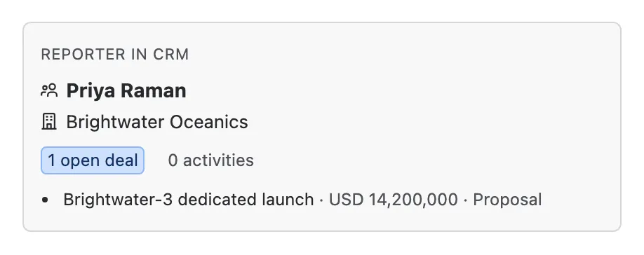Click the contact people icon beside Priya Raman
Image resolution: width=644 pixels, height=255 pixels.
(x=49, y=90)
